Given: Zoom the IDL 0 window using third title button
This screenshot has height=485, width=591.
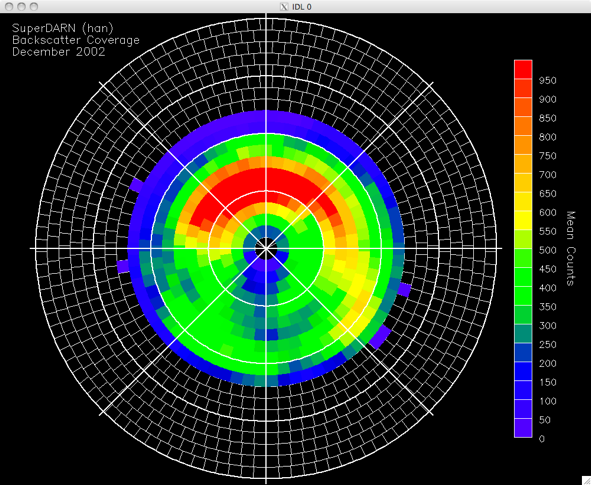Looking at the screenshot, I should click(x=34, y=6).
